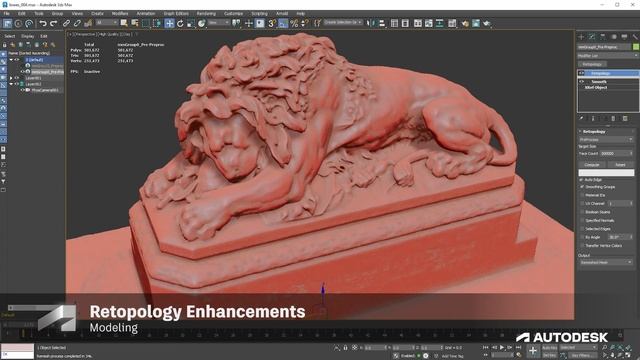The width and height of the screenshot is (640, 360).
Task: Open the Hierarchy command panel icon
Action: tap(603, 37)
